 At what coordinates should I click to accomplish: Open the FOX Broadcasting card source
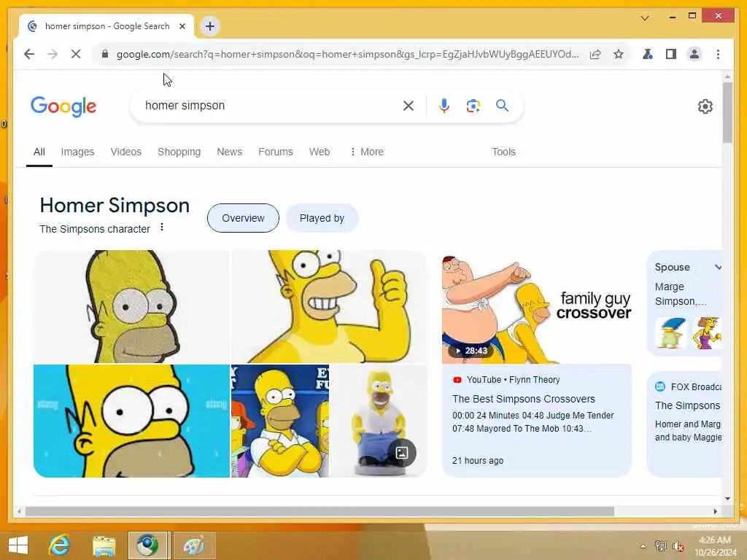pos(689,386)
